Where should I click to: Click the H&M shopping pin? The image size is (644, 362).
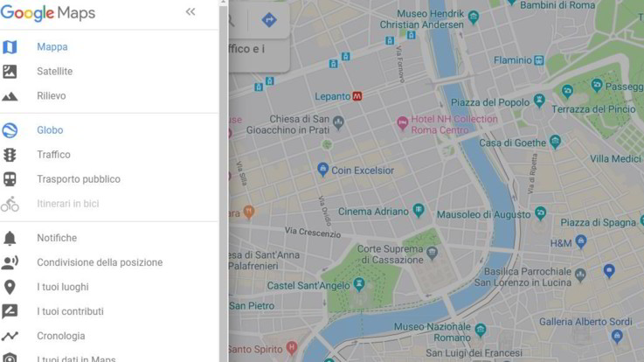tap(580, 241)
